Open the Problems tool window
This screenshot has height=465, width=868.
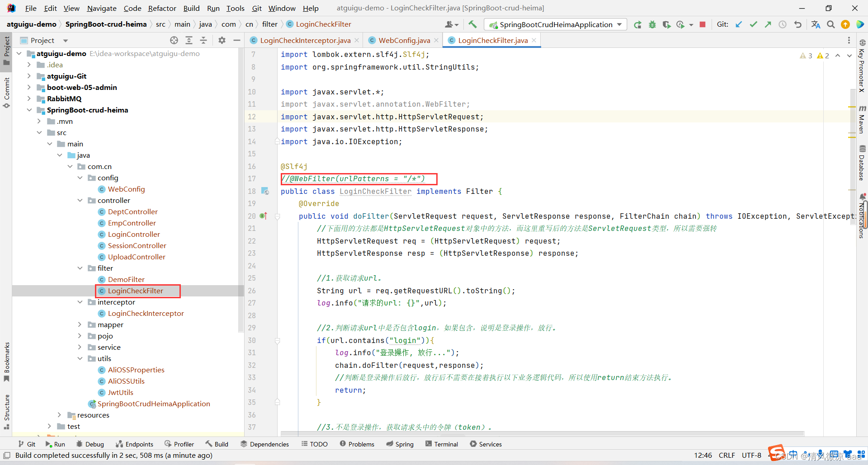[357, 444]
